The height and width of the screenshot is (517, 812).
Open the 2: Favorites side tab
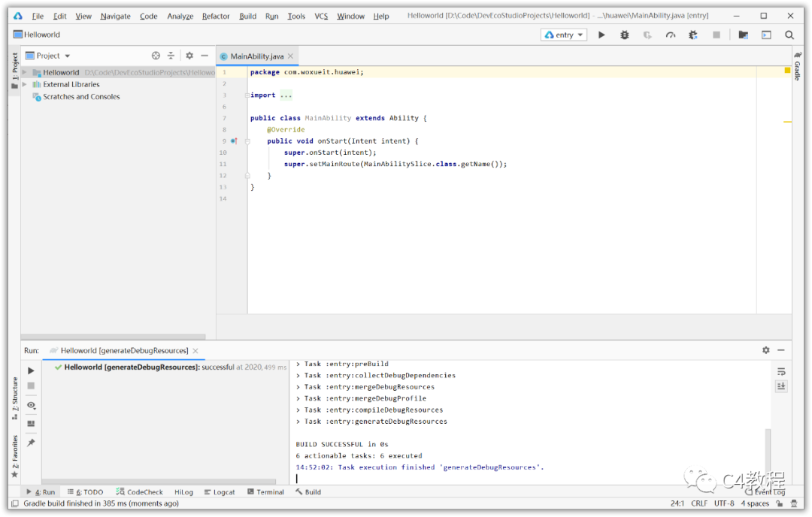14,456
